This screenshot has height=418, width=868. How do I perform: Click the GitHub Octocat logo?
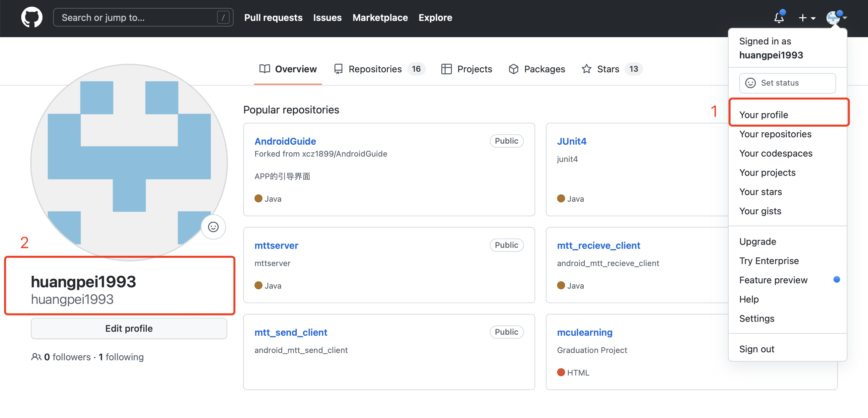(32, 18)
